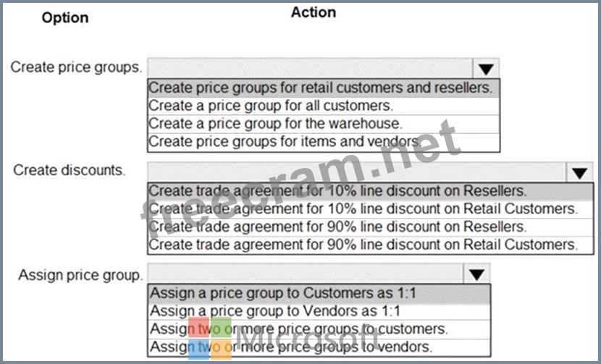This screenshot has width=601, height=364.
Task: Select 10% line discount on Resellers option
Action: 370,191
